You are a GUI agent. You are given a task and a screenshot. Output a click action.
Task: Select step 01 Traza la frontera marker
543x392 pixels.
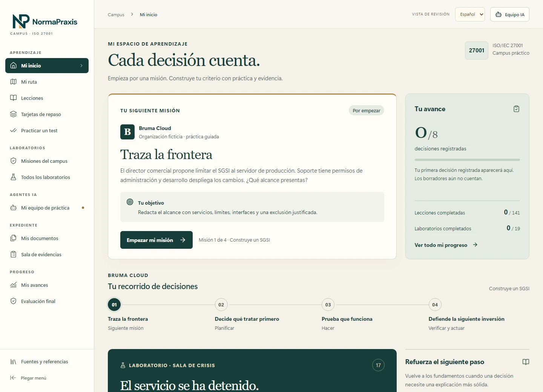pos(114,305)
